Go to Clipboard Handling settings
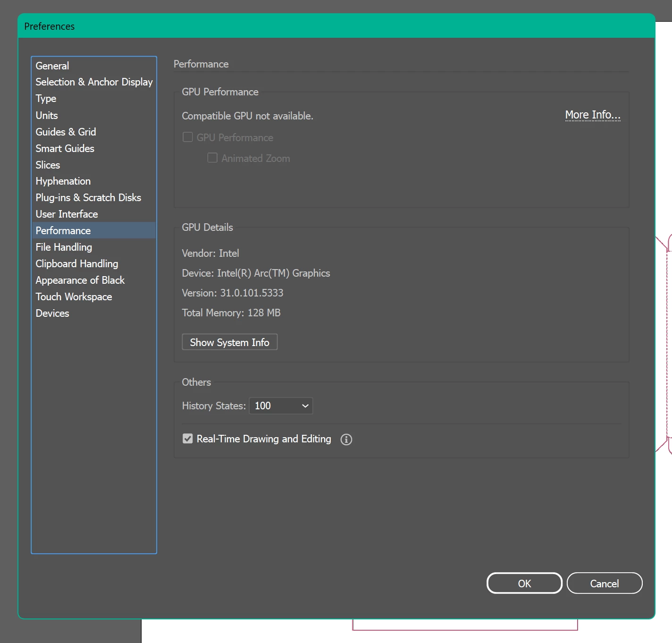This screenshot has height=643, width=672. (93, 263)
